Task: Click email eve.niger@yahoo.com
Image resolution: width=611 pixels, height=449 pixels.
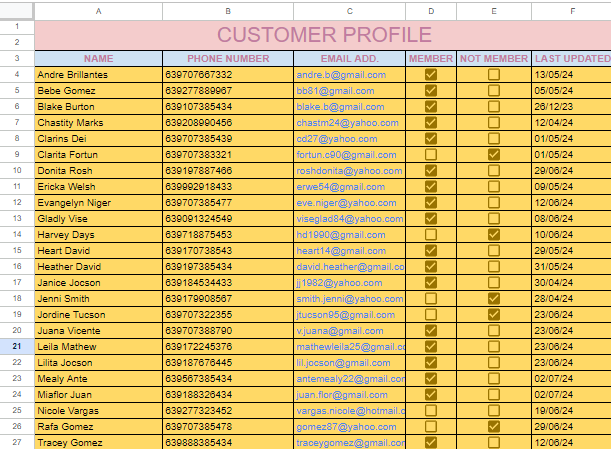Action: click(x=346, y=203)
